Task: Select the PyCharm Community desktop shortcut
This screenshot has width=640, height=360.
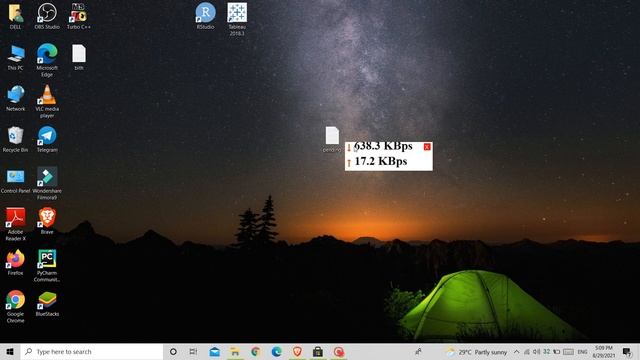Action: pos(47,265)
